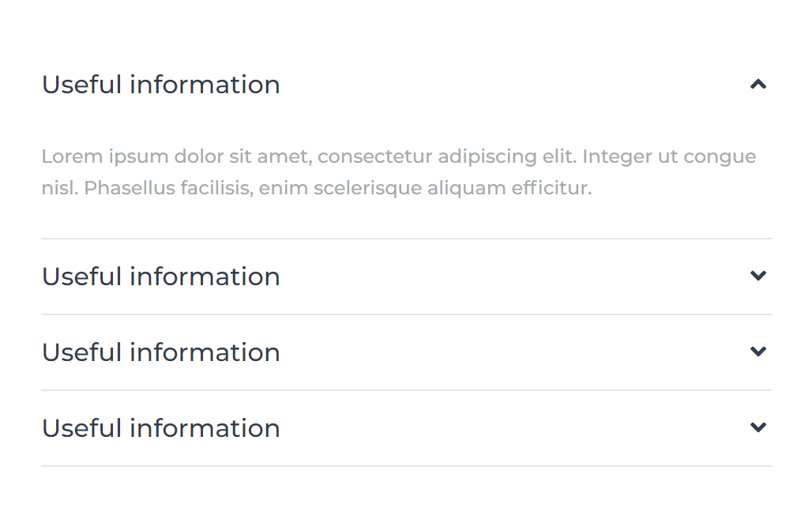Click the down chevron in the fourth section
This screenshot has width=812, height=523.
758,427
